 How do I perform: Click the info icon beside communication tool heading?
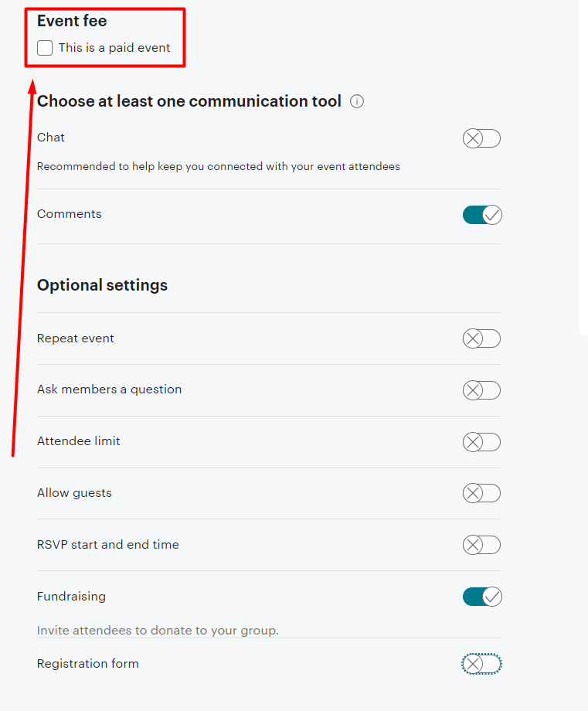click(x=357, y=101)
